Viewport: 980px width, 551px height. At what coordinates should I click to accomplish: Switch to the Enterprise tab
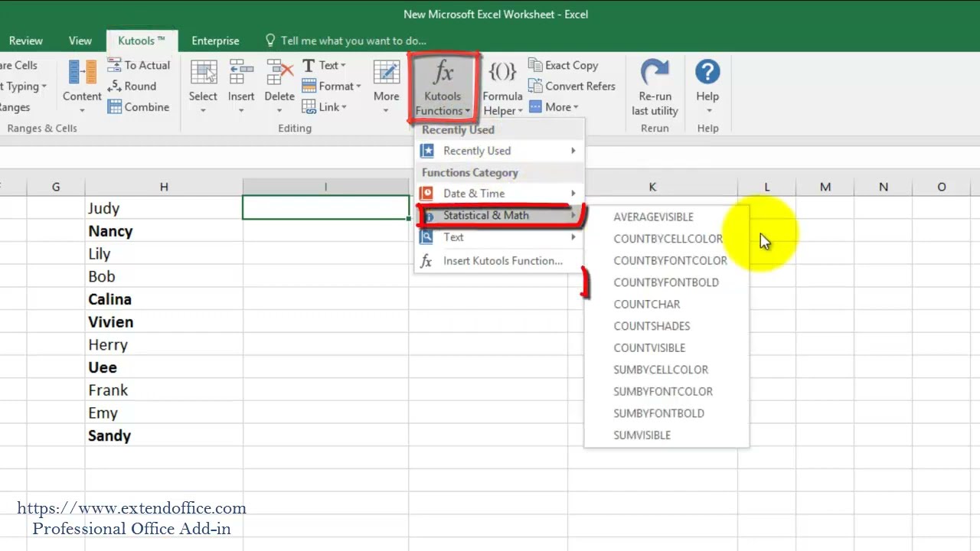pos(215,41)
